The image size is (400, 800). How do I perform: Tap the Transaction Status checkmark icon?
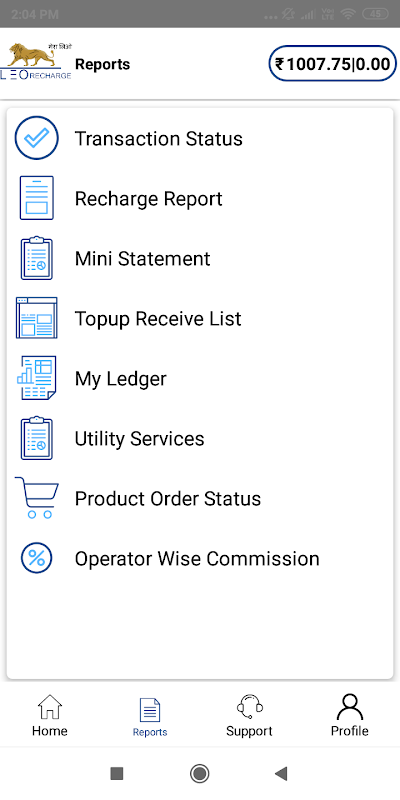[37, 138]
